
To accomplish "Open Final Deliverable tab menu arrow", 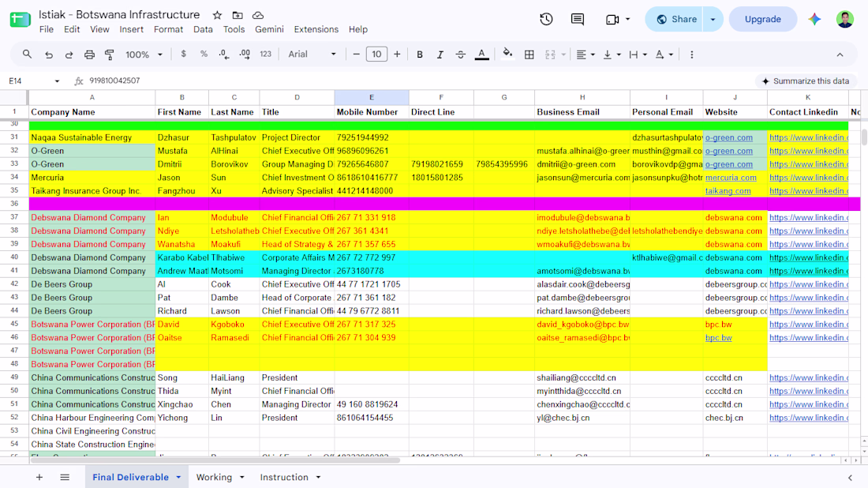I will coord(178,477).
